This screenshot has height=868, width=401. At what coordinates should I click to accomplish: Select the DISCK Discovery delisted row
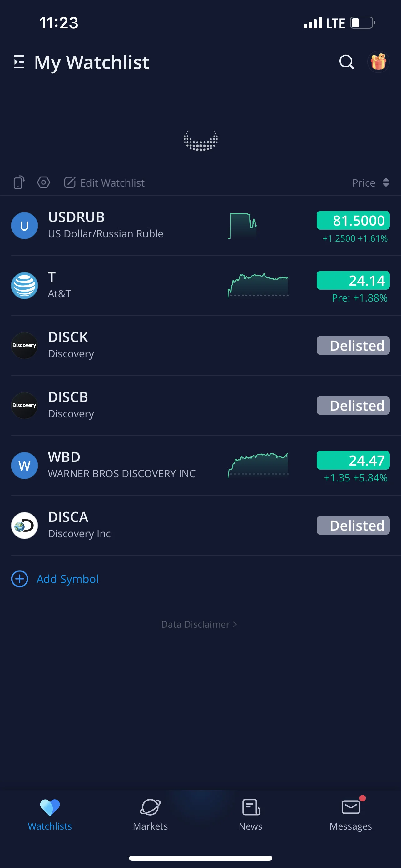click(200, 345)
